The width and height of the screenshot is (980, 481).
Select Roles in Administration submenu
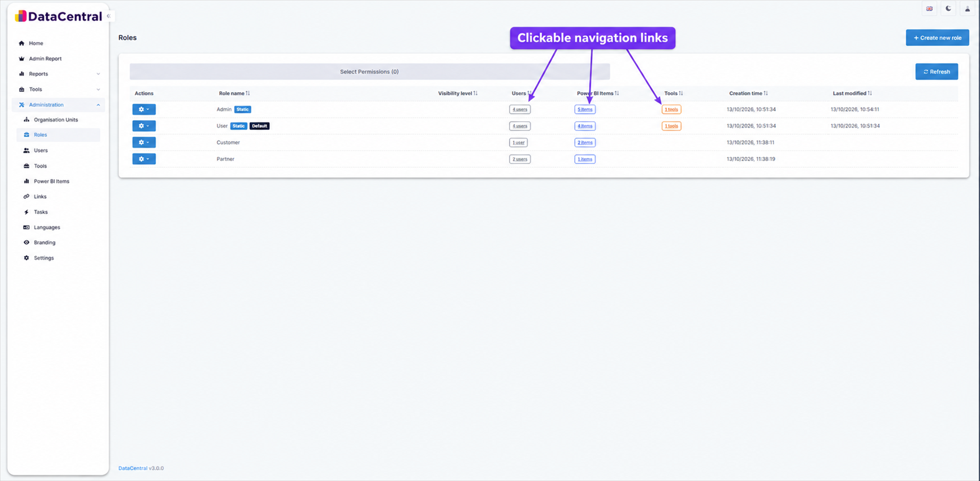tap(58, 135)
